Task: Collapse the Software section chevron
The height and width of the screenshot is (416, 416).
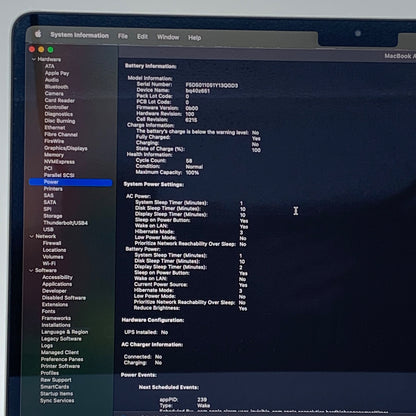Action: click(x=31, y=270)
